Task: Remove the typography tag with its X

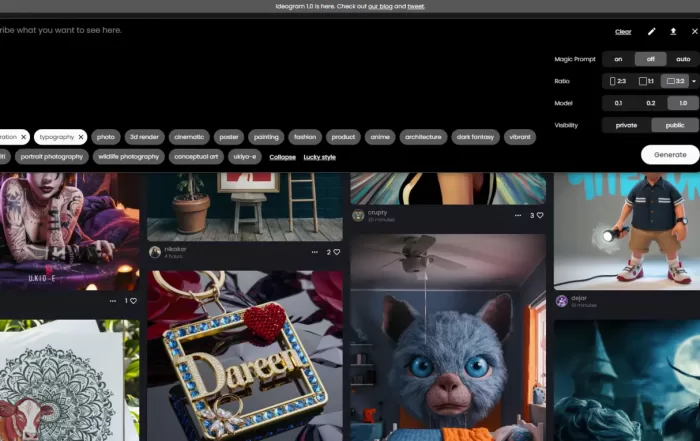Action: click(81, 137)
